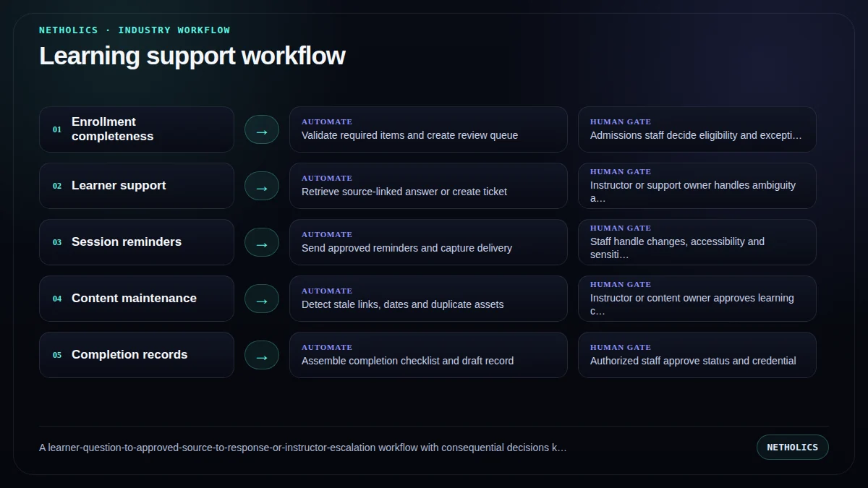Expand the Instructor or support owner gate

tap(697, 186)
